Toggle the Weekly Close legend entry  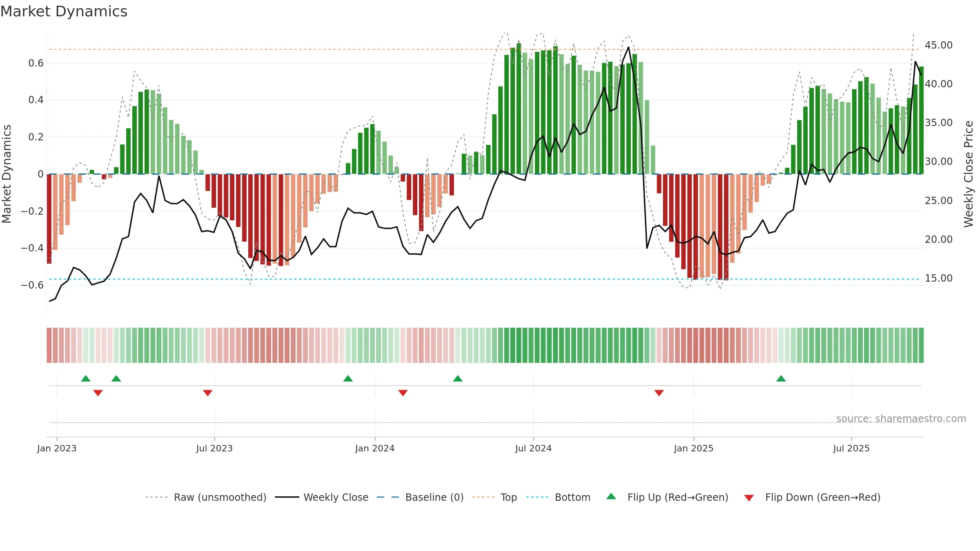coord(322,497)
